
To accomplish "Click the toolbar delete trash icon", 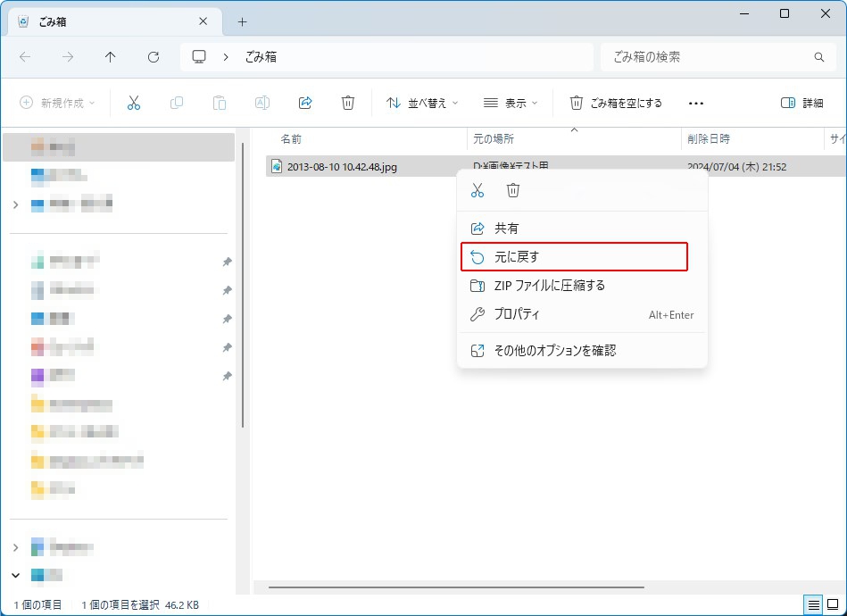I will click(348, 103).
